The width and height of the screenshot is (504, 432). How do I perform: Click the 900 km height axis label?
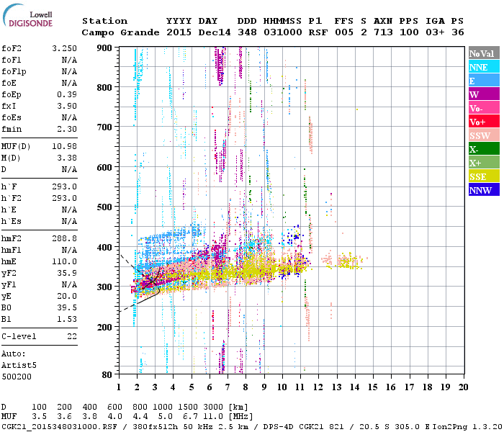104,48
